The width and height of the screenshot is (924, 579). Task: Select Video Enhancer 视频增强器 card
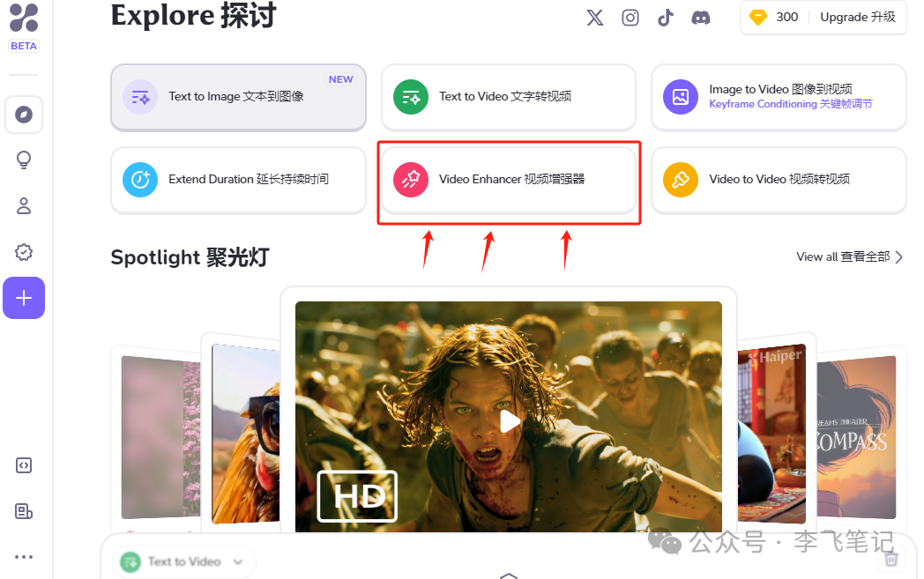509,180
